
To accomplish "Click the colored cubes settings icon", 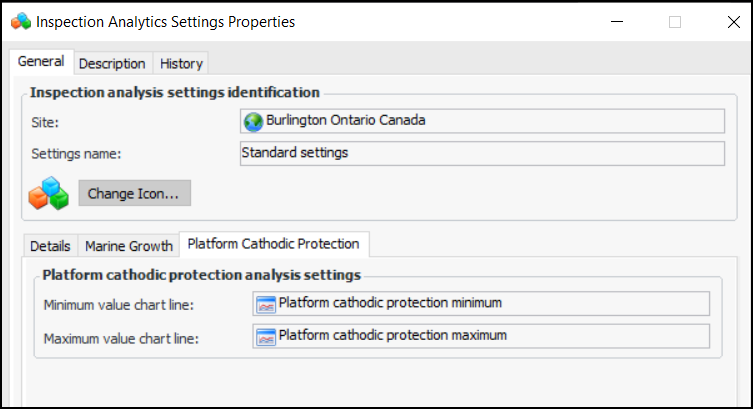I will 48,193.
